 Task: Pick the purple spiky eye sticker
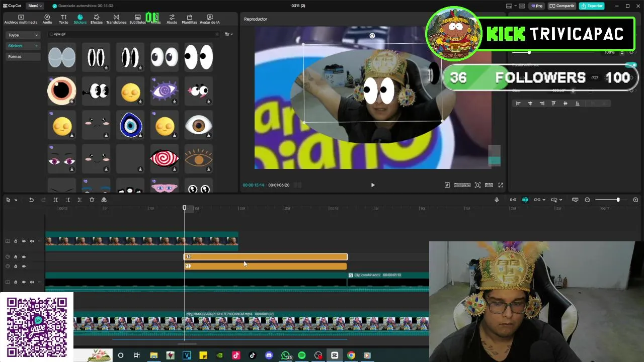[165, 91]
